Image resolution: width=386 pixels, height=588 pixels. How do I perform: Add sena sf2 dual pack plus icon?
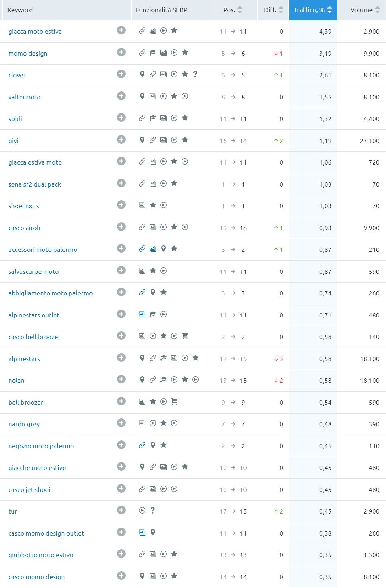click(x=121, y=183)
